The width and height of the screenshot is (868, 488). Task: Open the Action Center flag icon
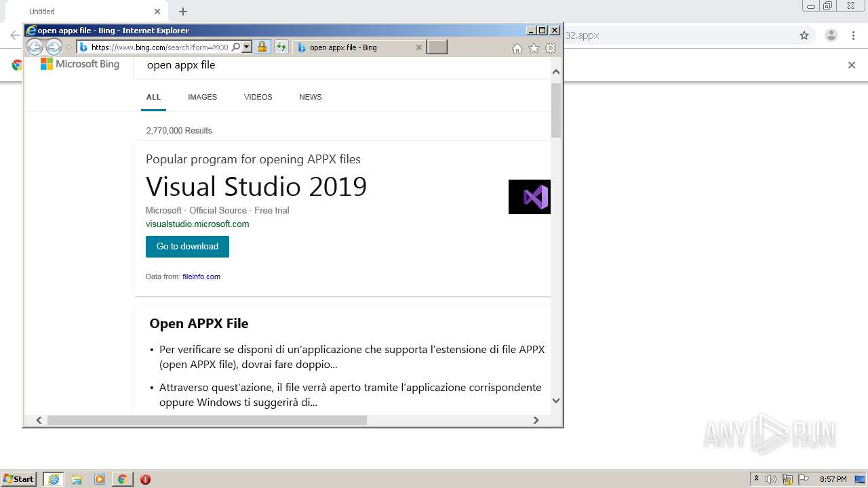[x=804, y=479]
